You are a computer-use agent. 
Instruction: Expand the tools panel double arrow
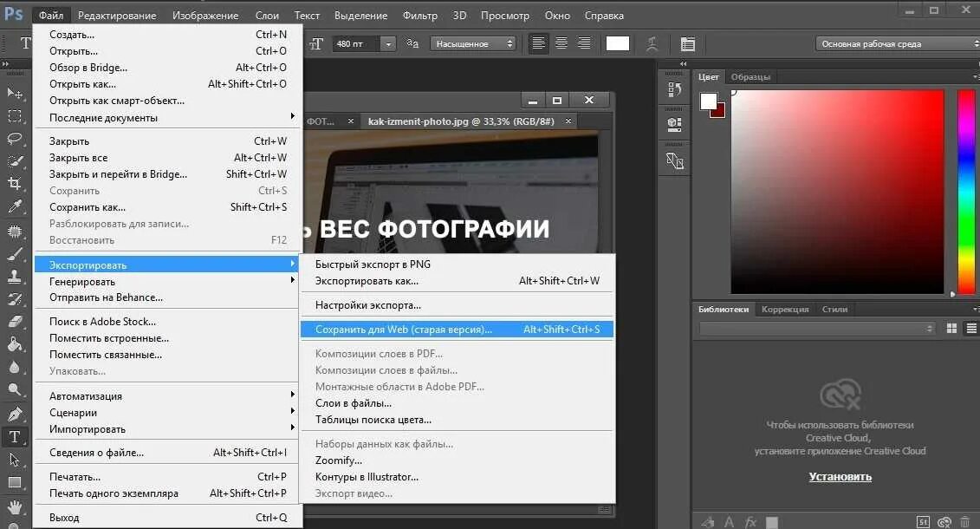(5, 64)
